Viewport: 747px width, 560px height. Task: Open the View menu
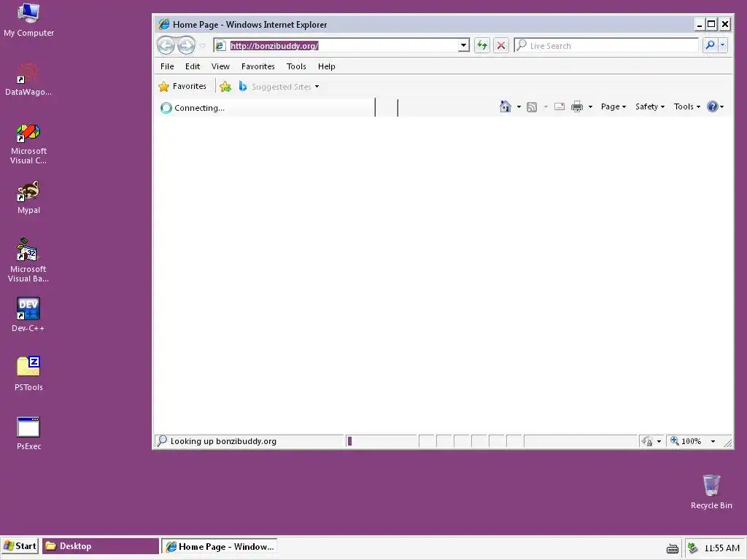(x=220, y=66)
